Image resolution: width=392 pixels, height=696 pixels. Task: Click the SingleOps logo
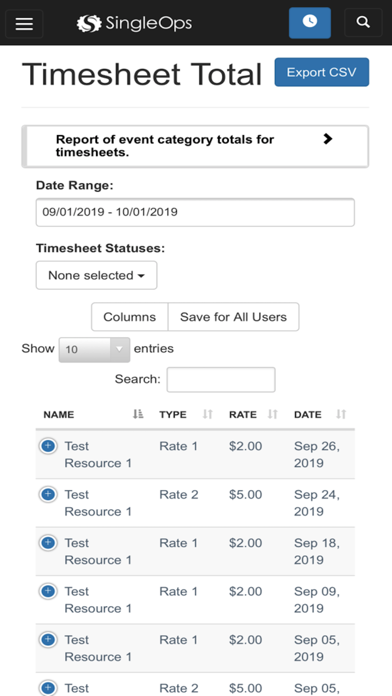pos(135,23)
